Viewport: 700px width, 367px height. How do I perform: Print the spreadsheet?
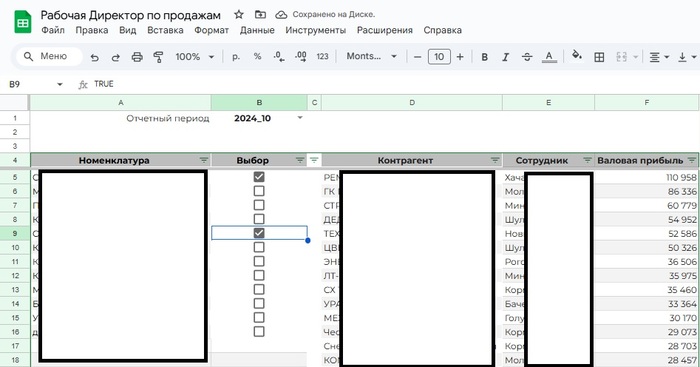pos(137,57)
